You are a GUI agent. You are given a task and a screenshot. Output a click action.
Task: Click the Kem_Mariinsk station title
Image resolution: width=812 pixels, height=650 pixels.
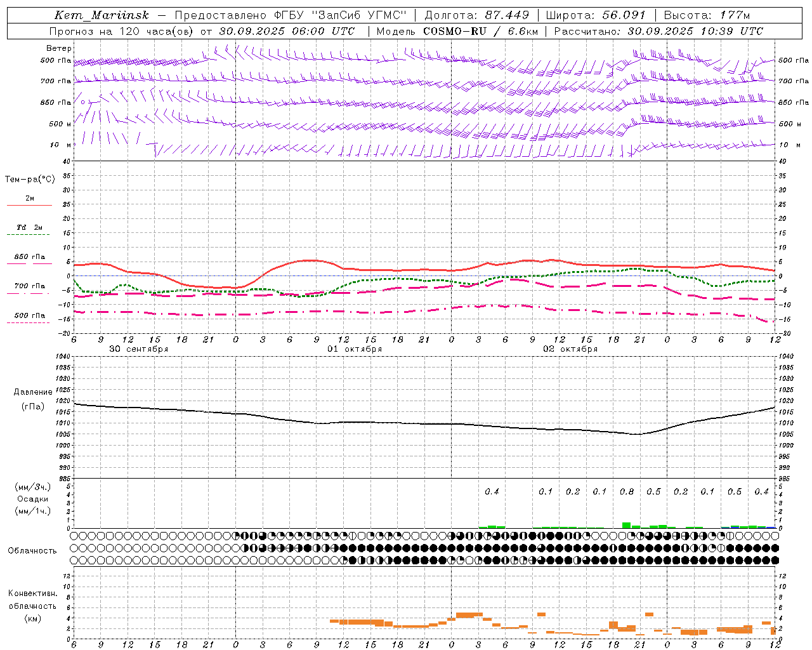(102, 15)
